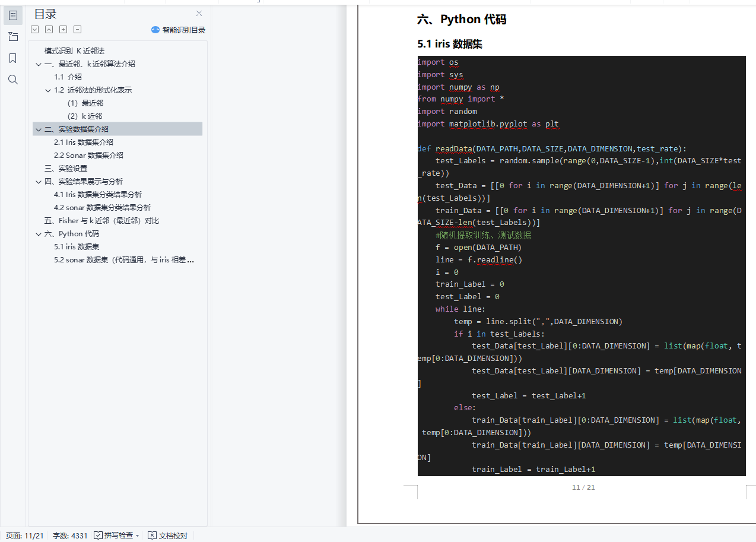Collapse the 一、最近邻、k近邻算法介绍 section
Screen dimensions: 756x542
coord(39,64)
